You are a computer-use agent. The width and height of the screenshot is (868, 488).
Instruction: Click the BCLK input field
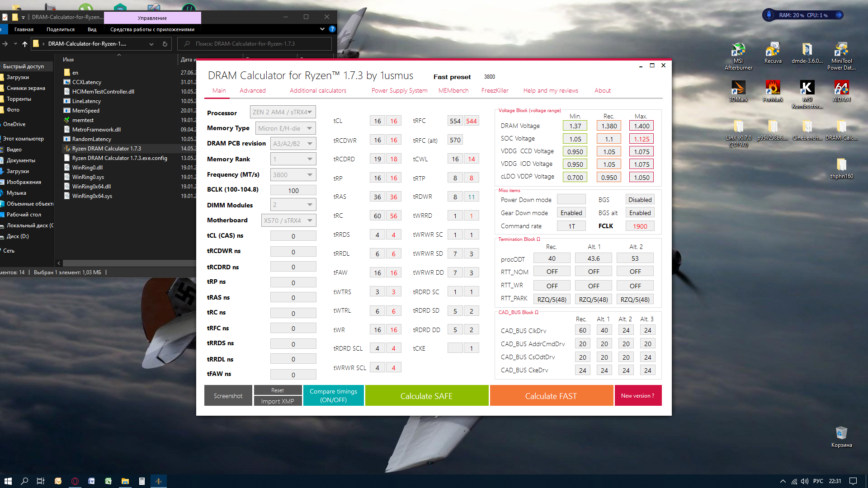[293, 190]
